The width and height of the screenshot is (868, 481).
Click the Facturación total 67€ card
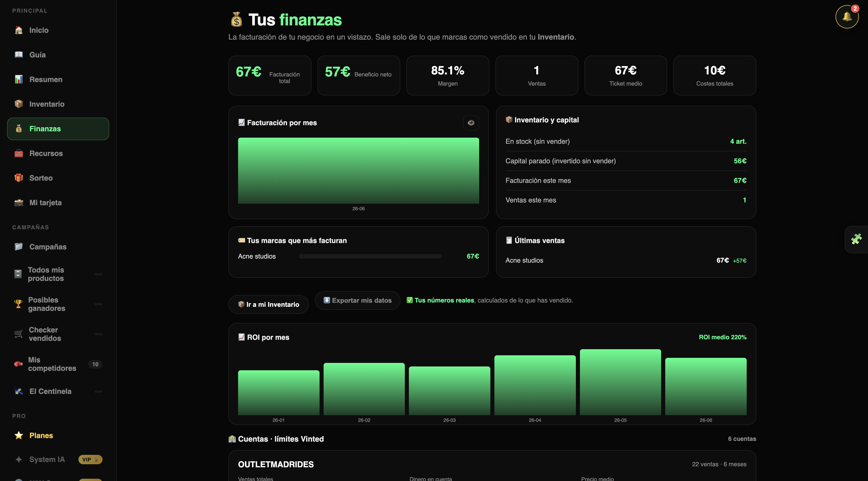click(x=270, y=75)
